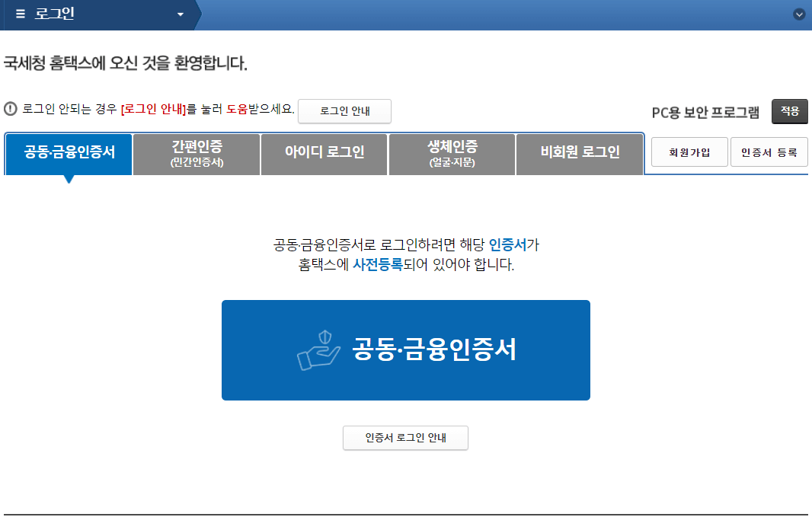Click the 국세청 홈택스에 오신 것을 환영합니다 heading

126,63
